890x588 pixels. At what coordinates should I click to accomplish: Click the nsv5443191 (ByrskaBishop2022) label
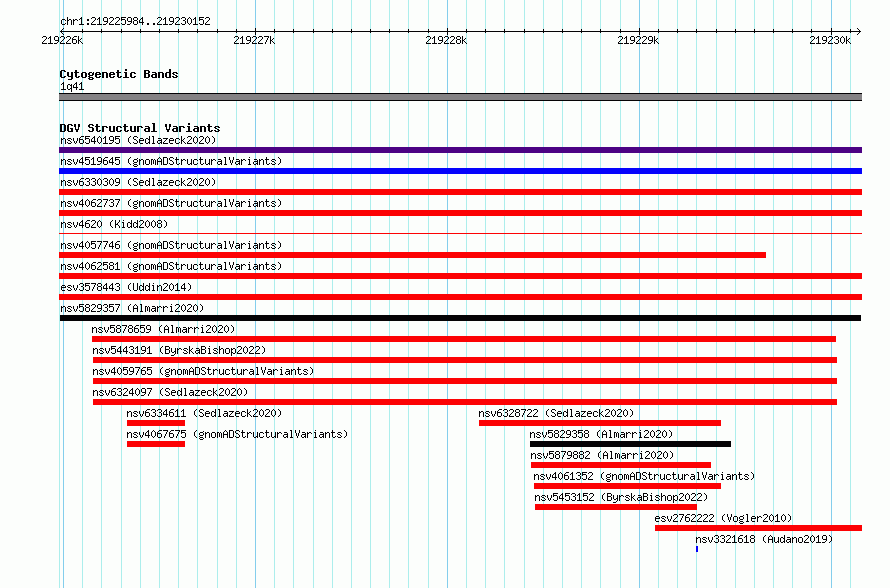point(179,350)
